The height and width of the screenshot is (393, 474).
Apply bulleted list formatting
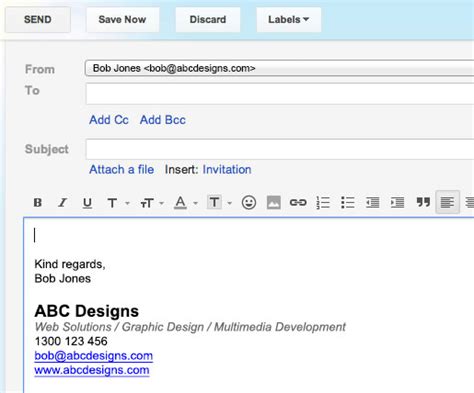(348, 202)
